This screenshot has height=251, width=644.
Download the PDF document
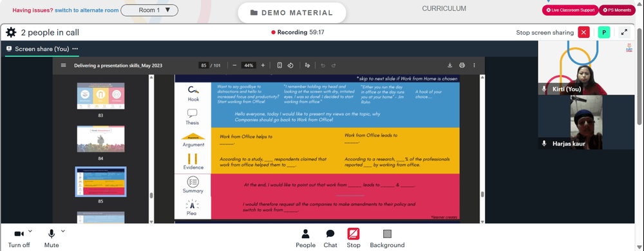(450, 65)
